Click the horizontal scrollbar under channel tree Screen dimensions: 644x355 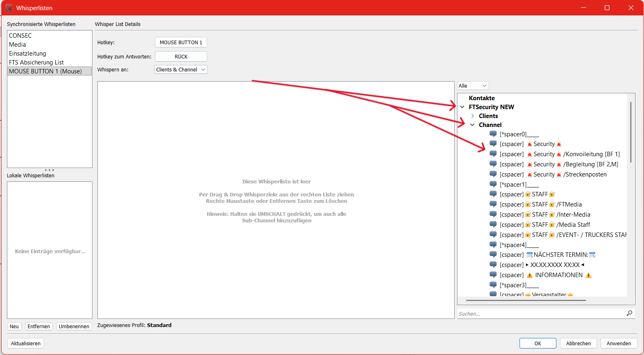[526, 301]
